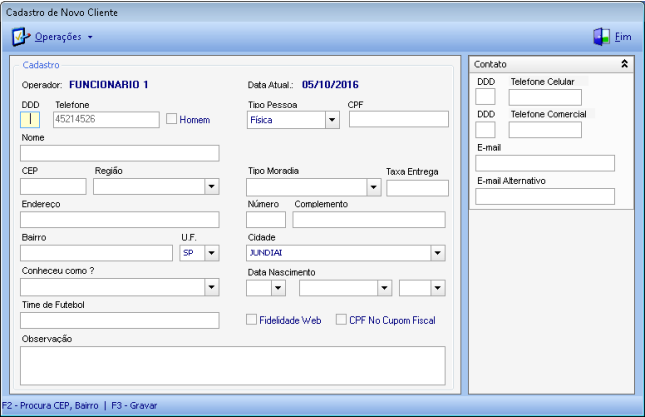645x417 pixels.
Task: Click the Taxa Entrega field
Action: coord(417,188)
